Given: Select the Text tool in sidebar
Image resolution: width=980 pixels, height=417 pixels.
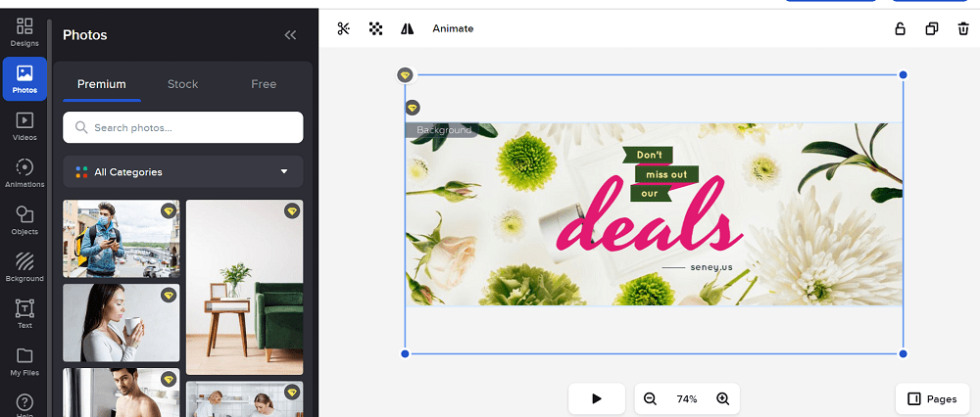Looking at the screenshot, I should (24, 314).
